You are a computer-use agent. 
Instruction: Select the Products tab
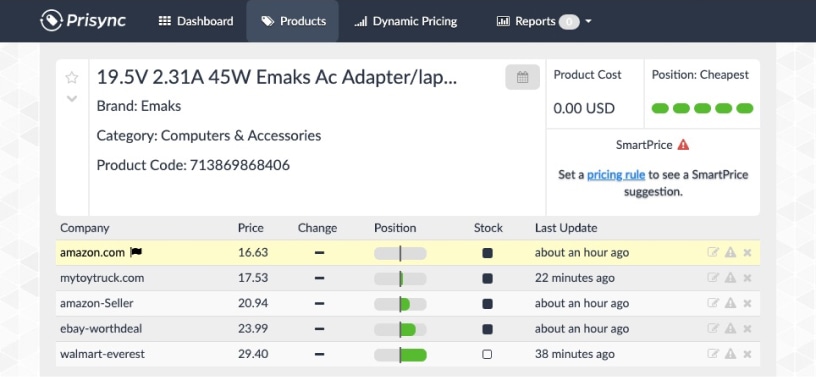[293, 21]
